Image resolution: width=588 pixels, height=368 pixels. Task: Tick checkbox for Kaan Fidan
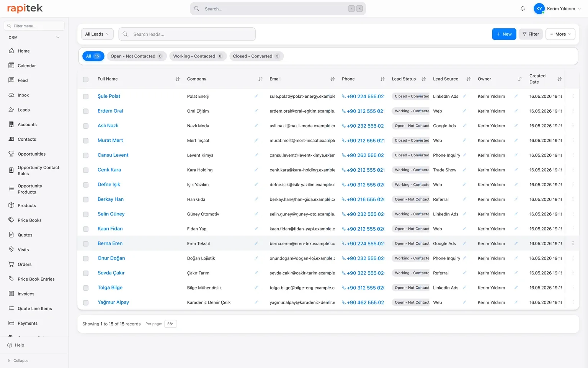(x=86, y=229)
